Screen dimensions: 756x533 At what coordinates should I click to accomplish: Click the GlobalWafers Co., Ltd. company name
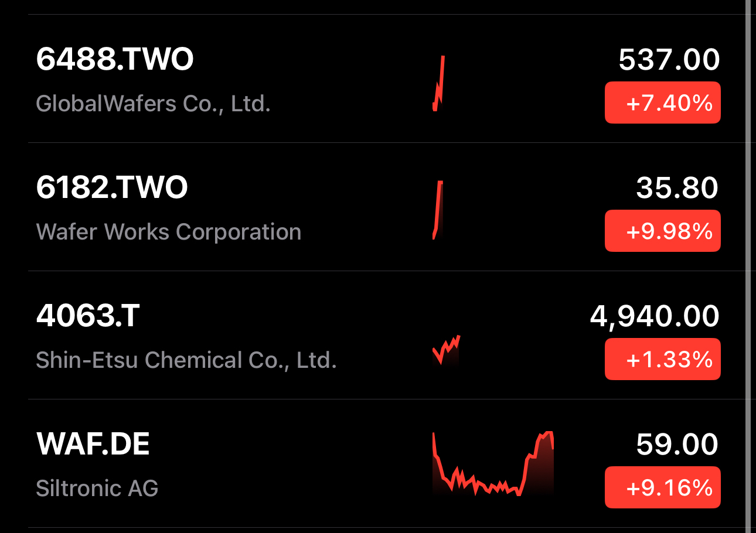point(153,104)
